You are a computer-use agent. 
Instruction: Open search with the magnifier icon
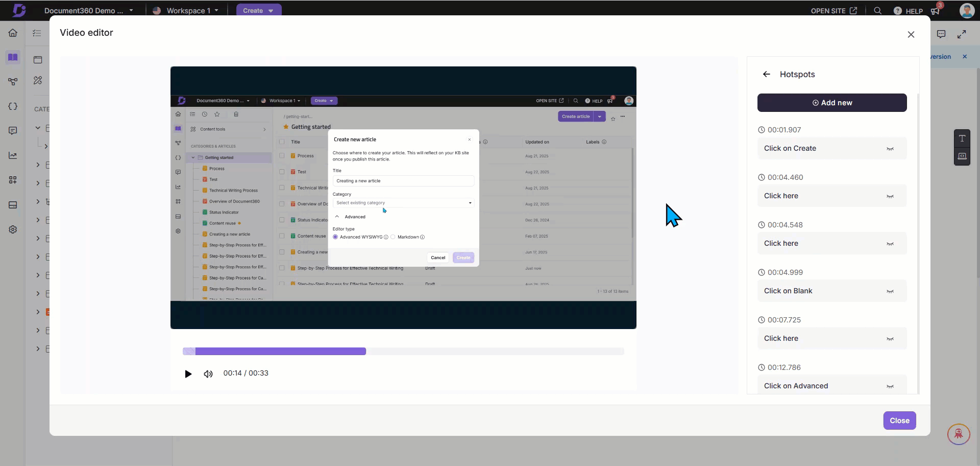pyautogui.click(x=877, y=11)
